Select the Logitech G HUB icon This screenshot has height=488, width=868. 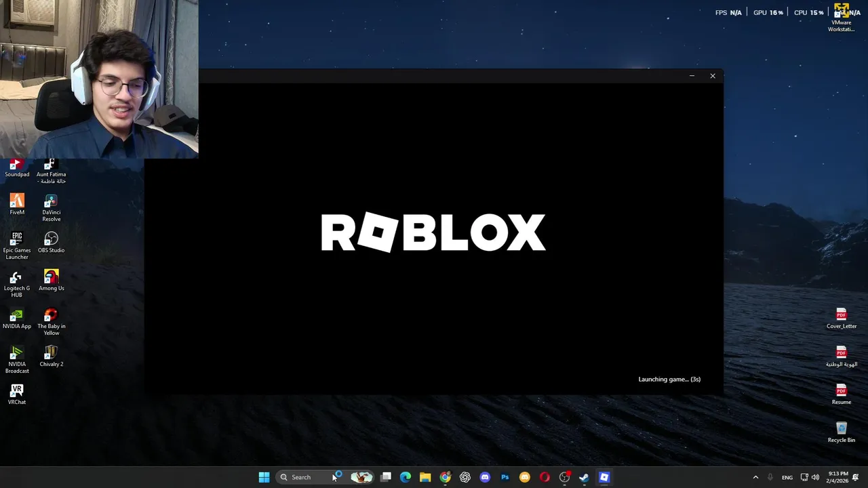point(17,284)
